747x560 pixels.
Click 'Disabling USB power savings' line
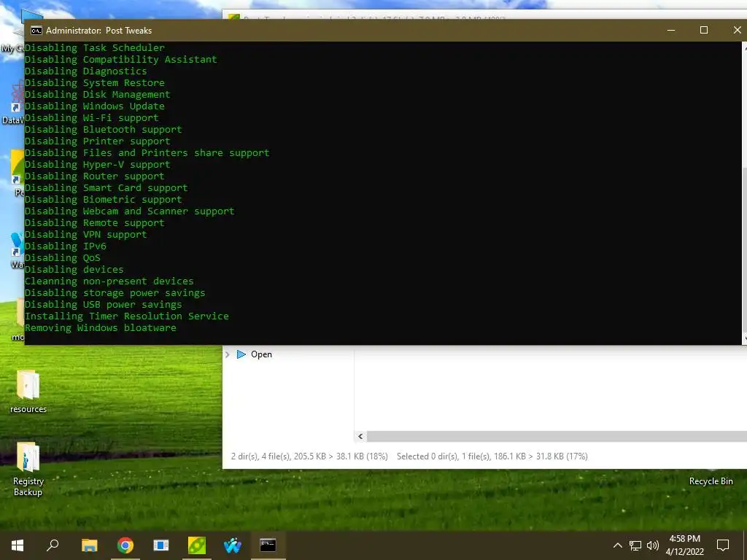coord(104,305)
